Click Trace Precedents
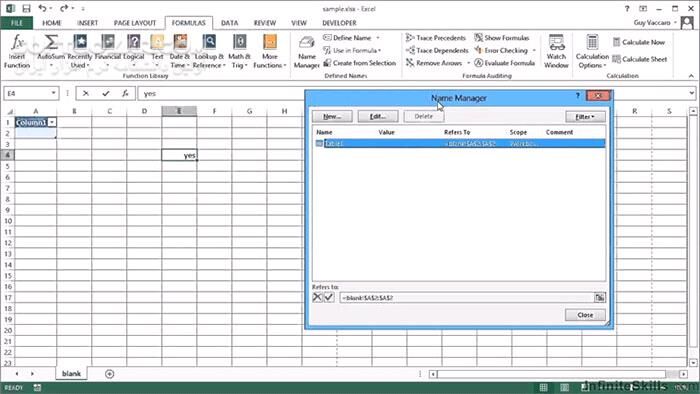The height and width of the screenshot is (394, 700). pos(436,38)
